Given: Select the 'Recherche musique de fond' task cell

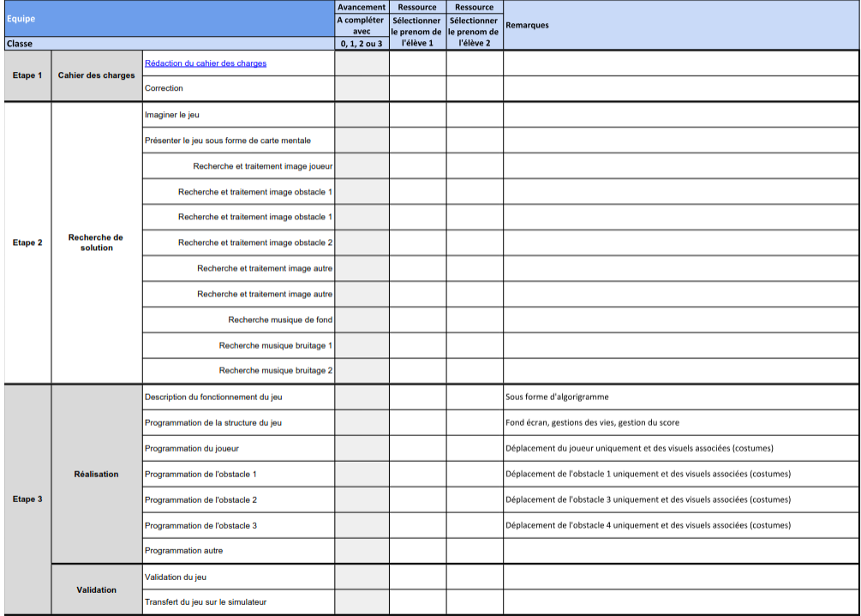Looking at the screenshot, I should click(280, 320).
